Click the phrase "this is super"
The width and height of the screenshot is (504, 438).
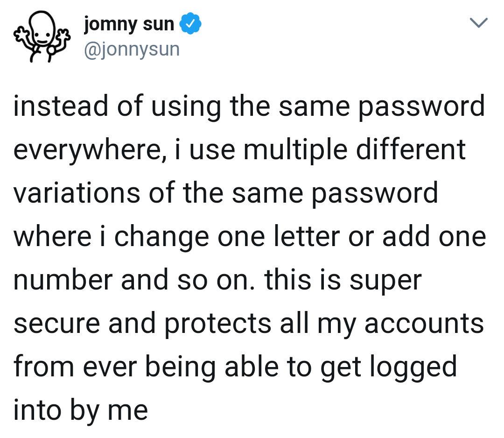343,280
